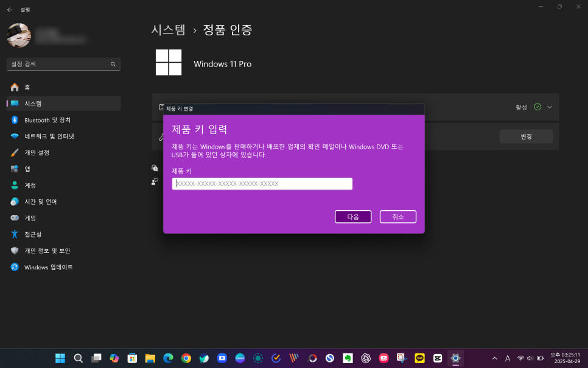Image resolution: width=588 pixels, height=368 pixels.
Task: Open Evernote from the taskbar
Action: (348, 358)
